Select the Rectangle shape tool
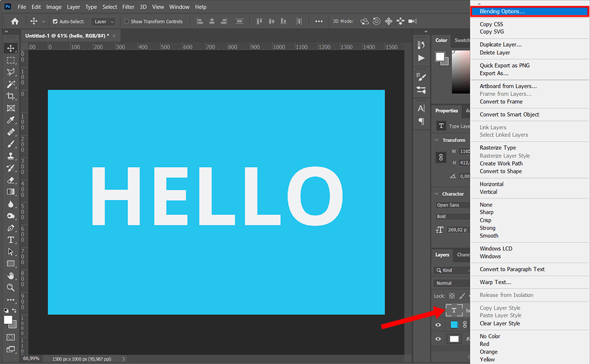 click(x=10, y=264)
